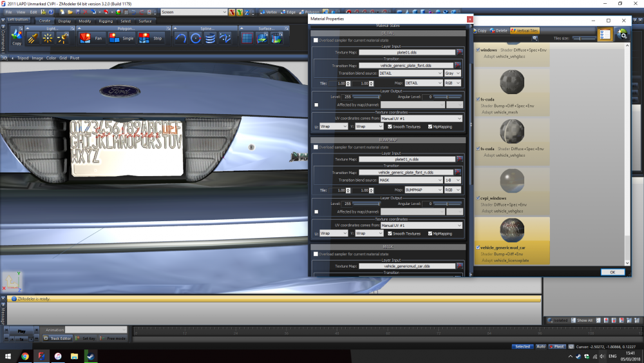Click the help question mark icon
The width and height of the screenshot is (644, 363).
tap(51, 12)
